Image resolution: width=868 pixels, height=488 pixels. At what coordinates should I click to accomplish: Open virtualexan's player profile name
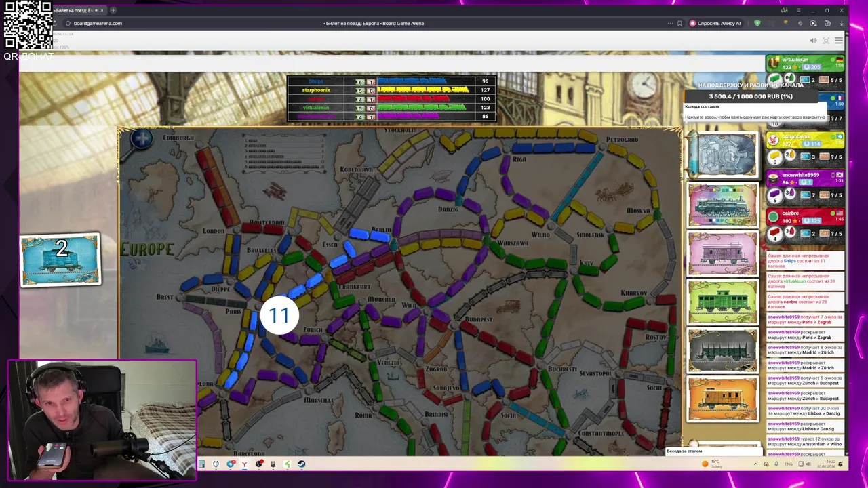(795, 60)
